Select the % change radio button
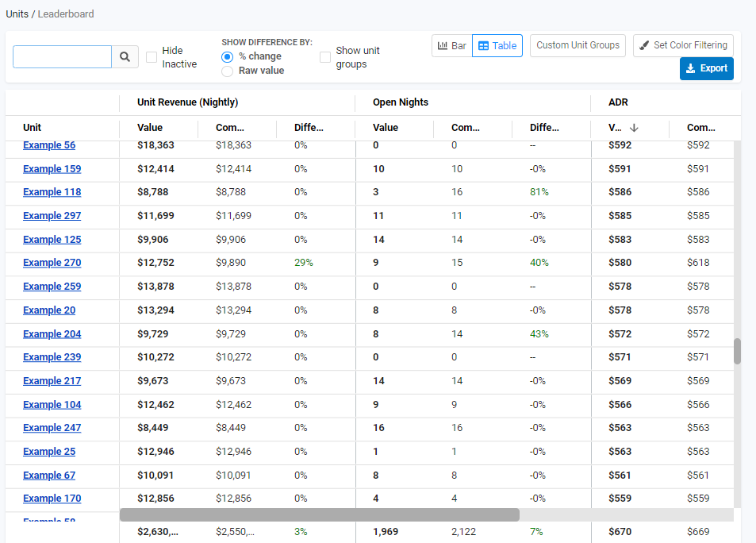The height and width of the screenshot is (543, 756). click(x=226, y=58)
